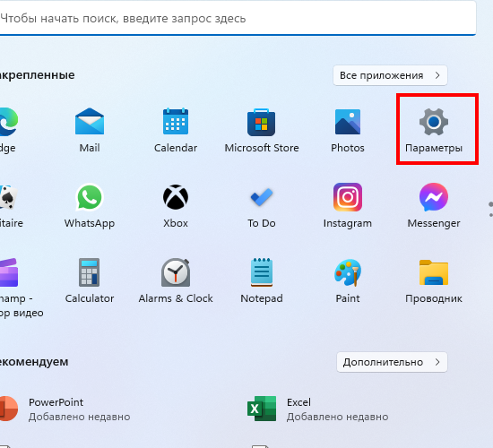Launch Notepad

click(262, 280)
